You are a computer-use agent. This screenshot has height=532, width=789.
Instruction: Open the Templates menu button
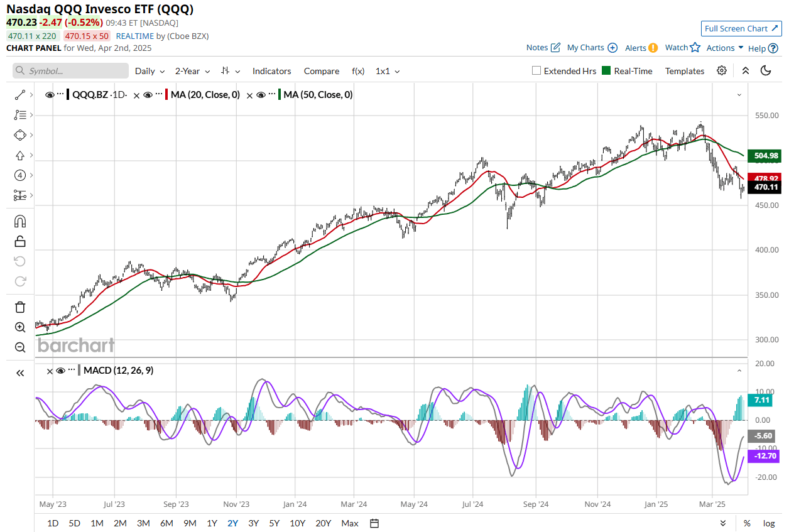pyautogui.click(x=684, y=71)
